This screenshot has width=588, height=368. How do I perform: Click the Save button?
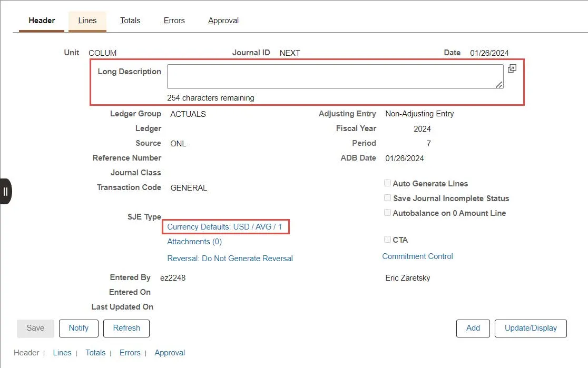pyautogui.click(x=36, y=329)
